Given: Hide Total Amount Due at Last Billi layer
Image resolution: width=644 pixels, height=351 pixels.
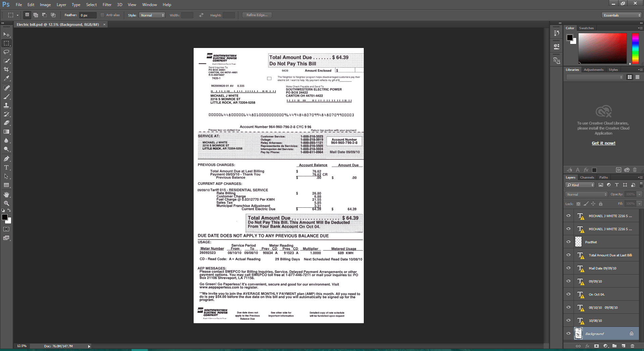Looking at the screenshot, I should (568, 255).
